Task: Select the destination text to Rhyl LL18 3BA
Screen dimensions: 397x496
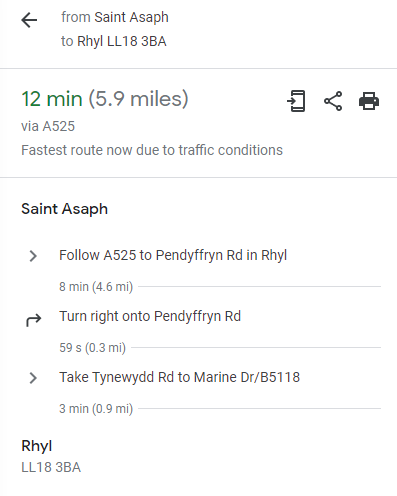Action: coord(113,41)
